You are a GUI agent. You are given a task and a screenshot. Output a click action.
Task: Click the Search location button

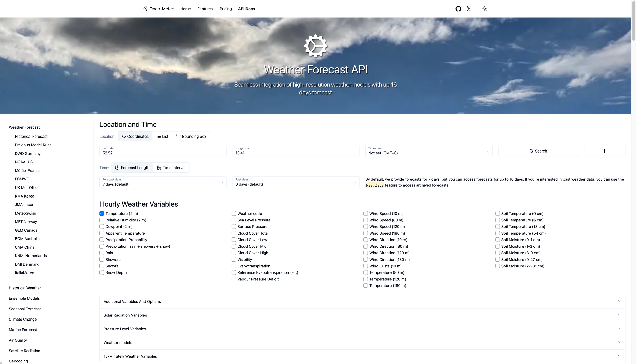[x=538, y=151]
